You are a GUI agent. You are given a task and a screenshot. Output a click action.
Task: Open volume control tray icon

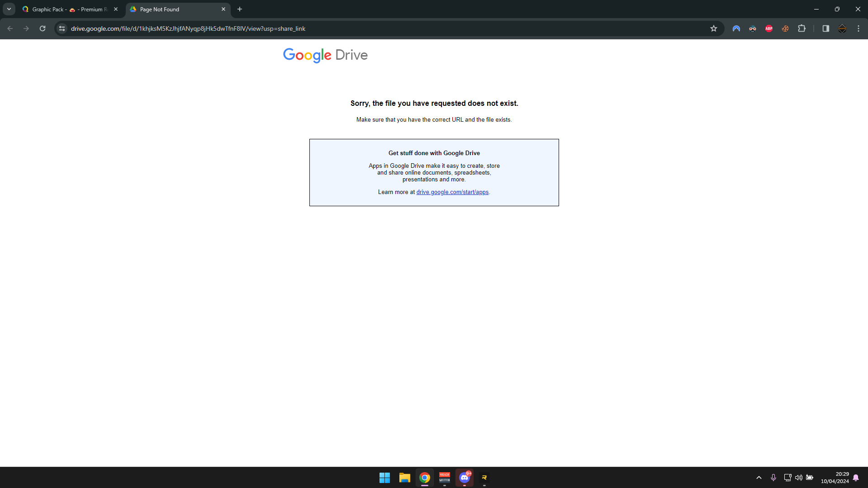pyautogui.click(x=799, y=478)
